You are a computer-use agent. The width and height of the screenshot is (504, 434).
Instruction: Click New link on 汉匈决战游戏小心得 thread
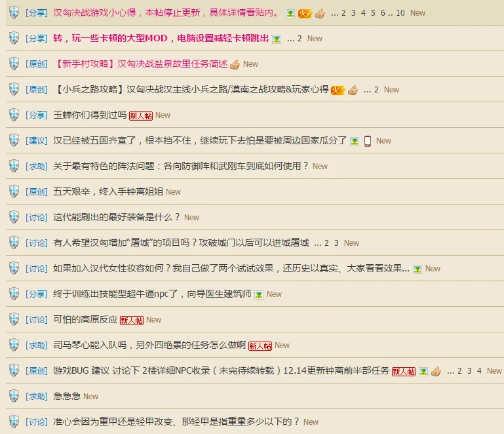tap(417, 13)
